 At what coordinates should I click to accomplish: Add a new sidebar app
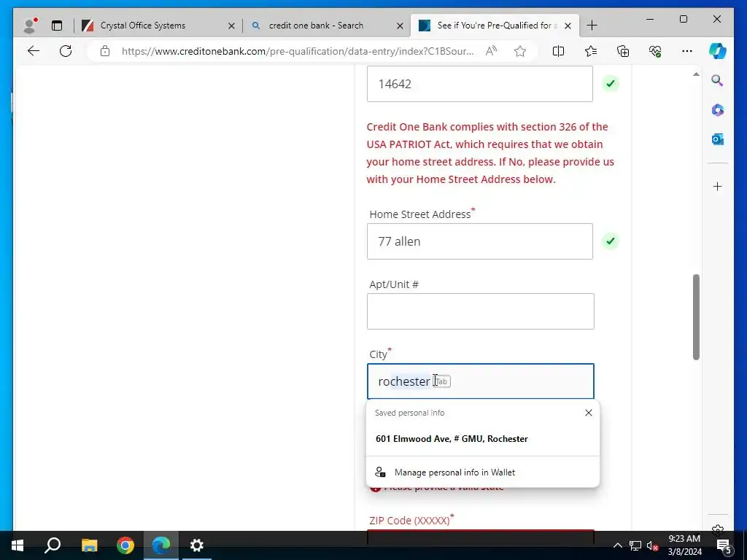[x=718, y=186]
